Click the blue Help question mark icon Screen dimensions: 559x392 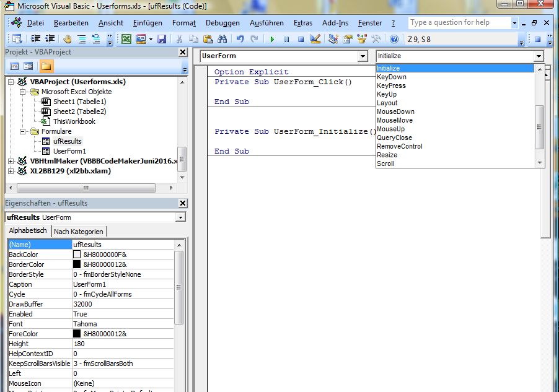pos(394,39)
